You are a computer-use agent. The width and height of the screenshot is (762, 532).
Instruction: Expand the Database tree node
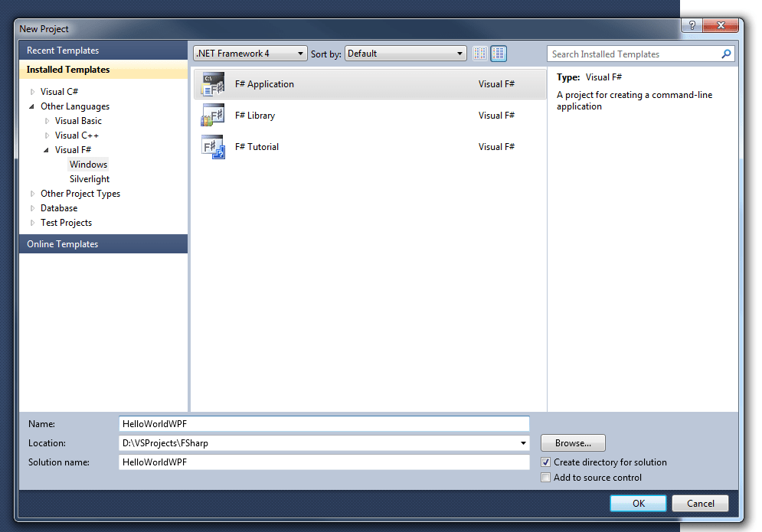tap(33, 208)
